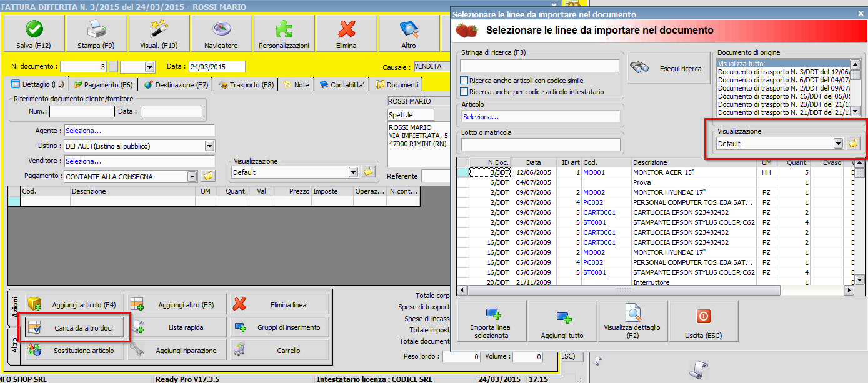Expand main window Visualizzazione Default dropdown
This screenshot has width=868, height=383.
click(353, 172)
